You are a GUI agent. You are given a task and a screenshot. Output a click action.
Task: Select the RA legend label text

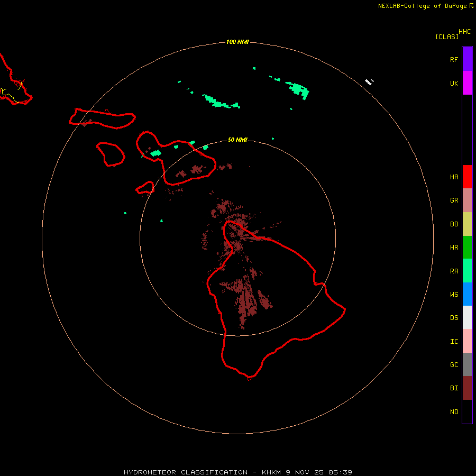point(454,271)
